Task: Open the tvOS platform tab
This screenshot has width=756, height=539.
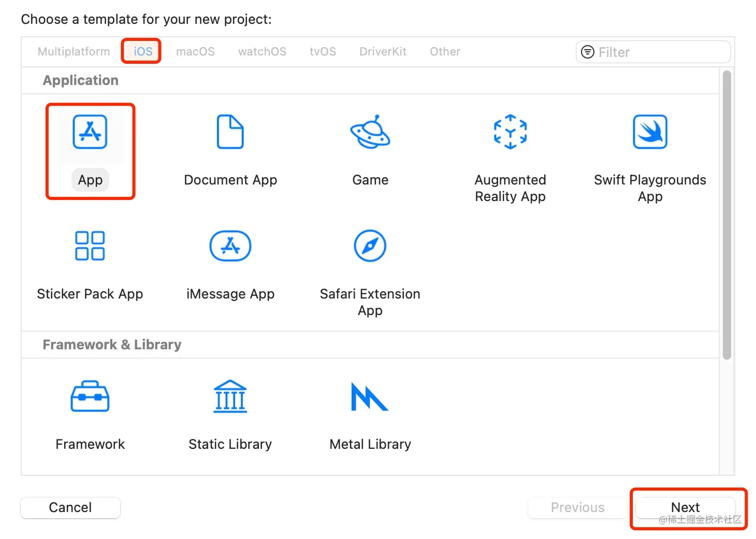Action: tap(323, 52)
